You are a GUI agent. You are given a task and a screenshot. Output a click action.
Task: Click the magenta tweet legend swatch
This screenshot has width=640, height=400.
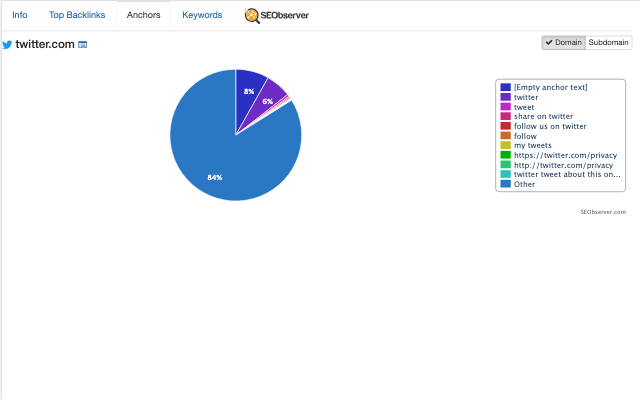click(x=505, y=107)
